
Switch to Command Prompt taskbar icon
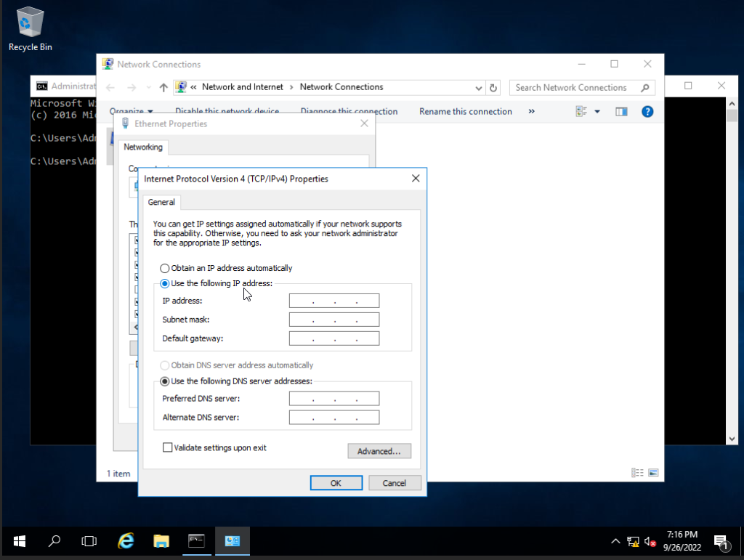pos(196,541)
